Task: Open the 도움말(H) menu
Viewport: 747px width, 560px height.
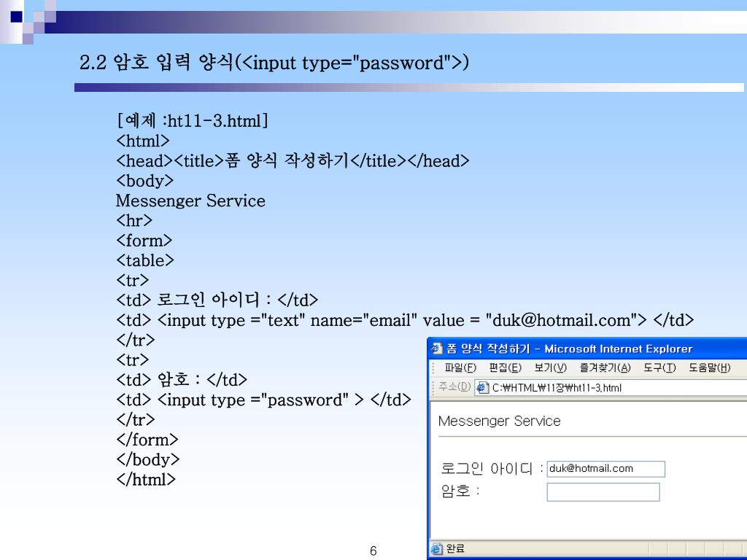Action: (x=709, y=367)
